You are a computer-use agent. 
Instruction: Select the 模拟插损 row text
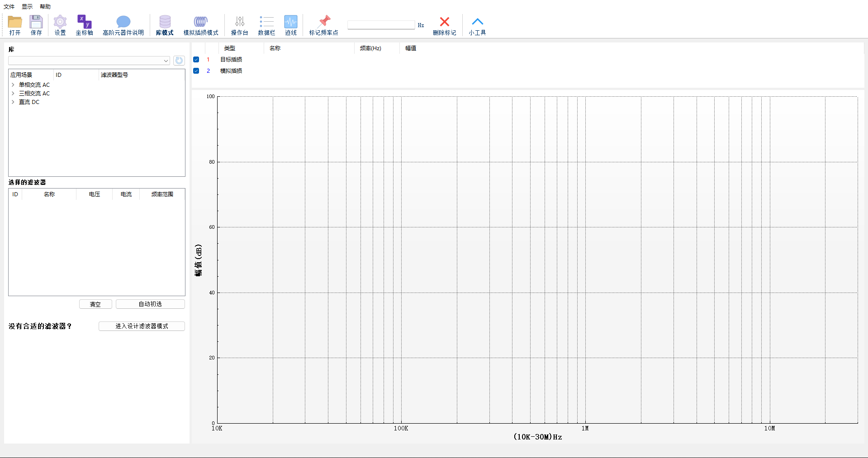click(x=231, y=71)
